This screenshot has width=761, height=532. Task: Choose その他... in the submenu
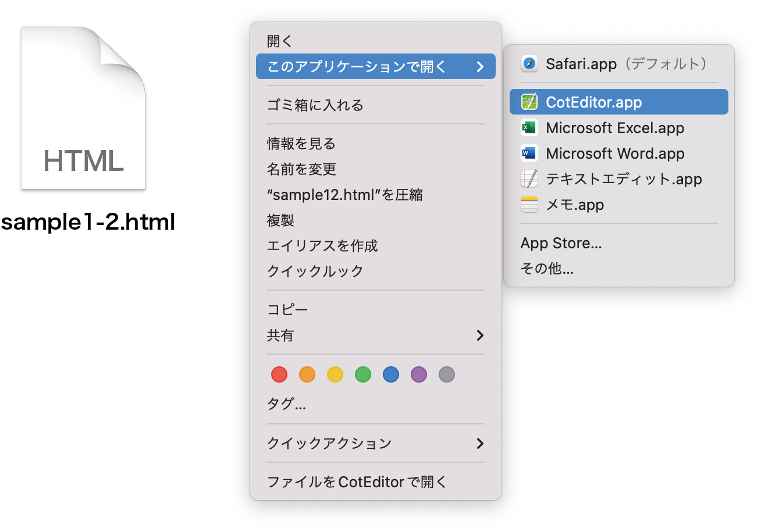point(619,269)
